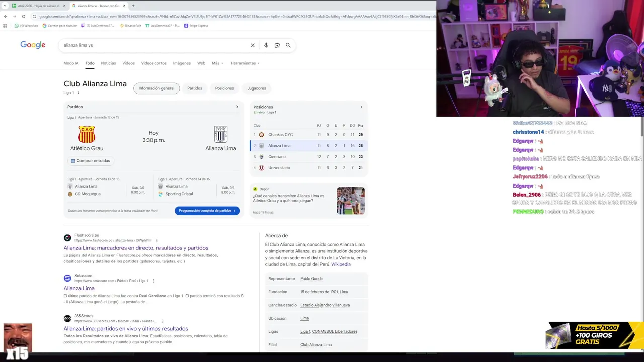Viewport: 644px width, 362px height.
Task: Open the new tab plus button
Action: (133, 6)
